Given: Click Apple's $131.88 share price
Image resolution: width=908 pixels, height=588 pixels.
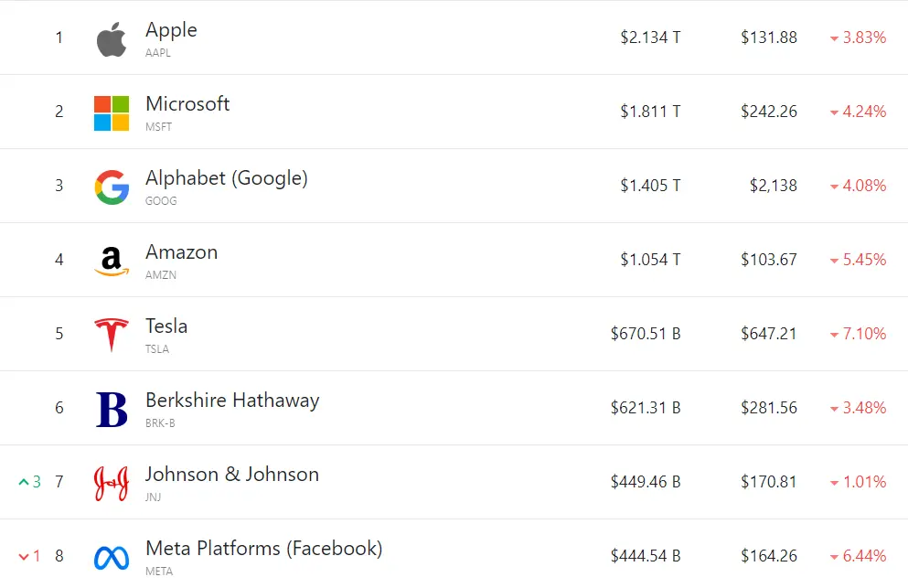Looking at the screenshot, I should point(769,37).
